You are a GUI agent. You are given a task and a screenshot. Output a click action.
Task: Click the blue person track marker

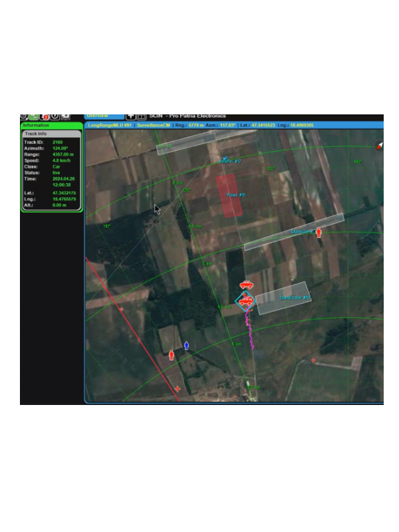186,345
